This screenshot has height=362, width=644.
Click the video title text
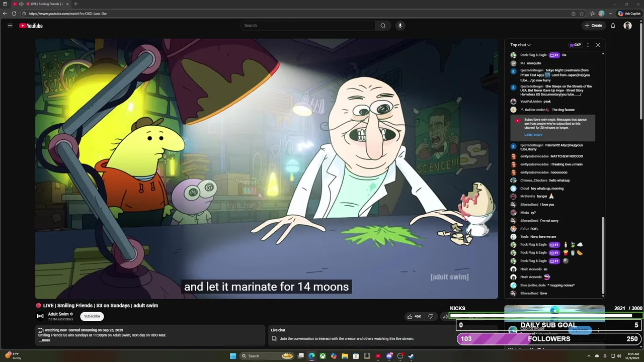pos(101,305)
